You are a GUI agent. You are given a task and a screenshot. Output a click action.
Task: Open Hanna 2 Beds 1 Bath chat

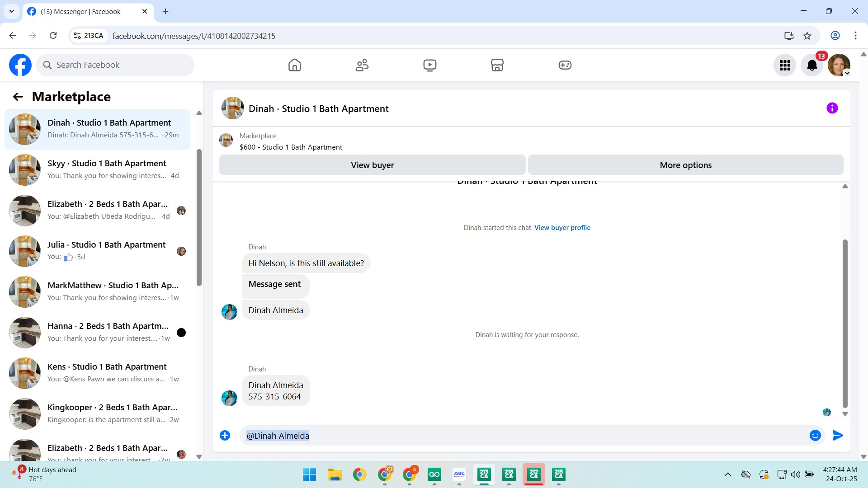97,332
